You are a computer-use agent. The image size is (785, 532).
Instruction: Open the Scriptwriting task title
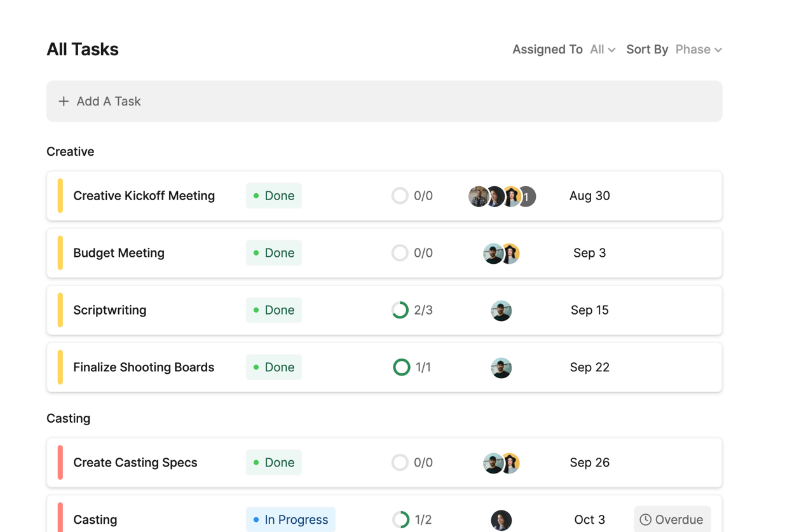(110, 310)
